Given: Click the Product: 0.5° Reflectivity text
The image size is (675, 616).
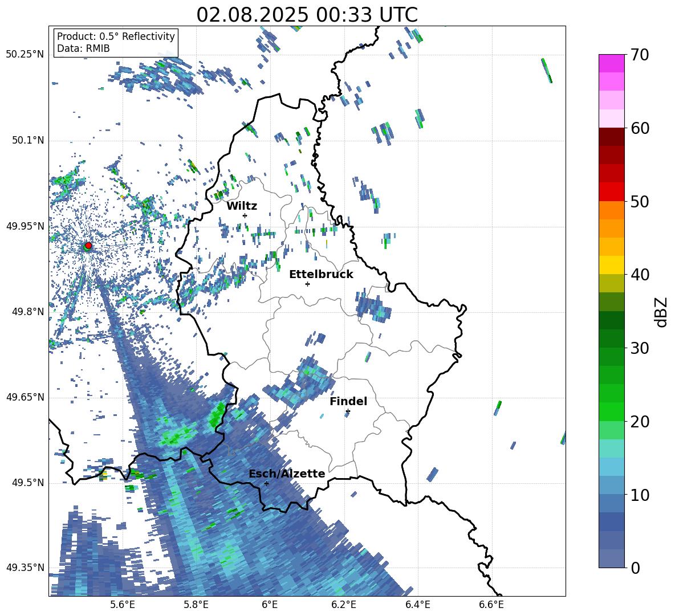Looking at the screenshot, I should click(116, 36).
